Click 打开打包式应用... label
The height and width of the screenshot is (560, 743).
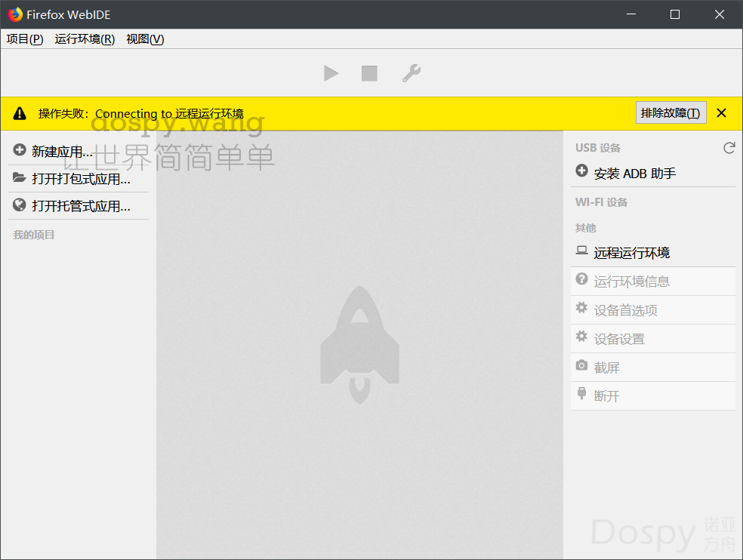tap(81, 179)
